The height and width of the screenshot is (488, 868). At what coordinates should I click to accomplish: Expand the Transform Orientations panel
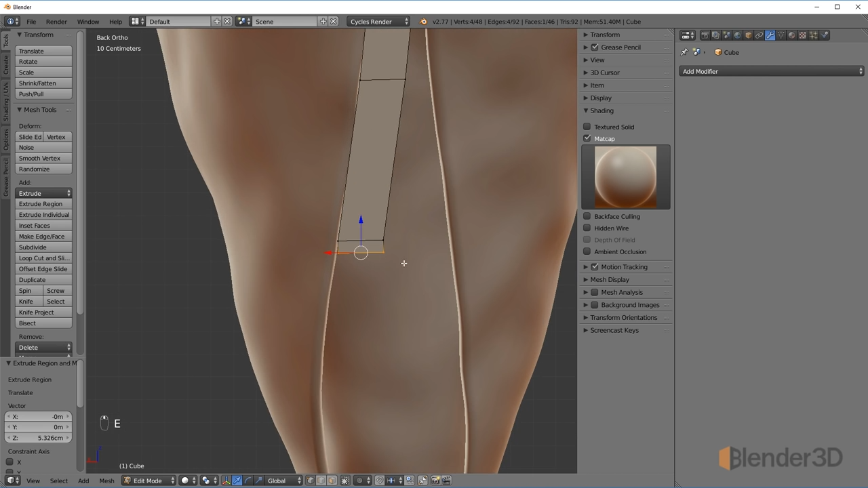click(x=623, y=317)
